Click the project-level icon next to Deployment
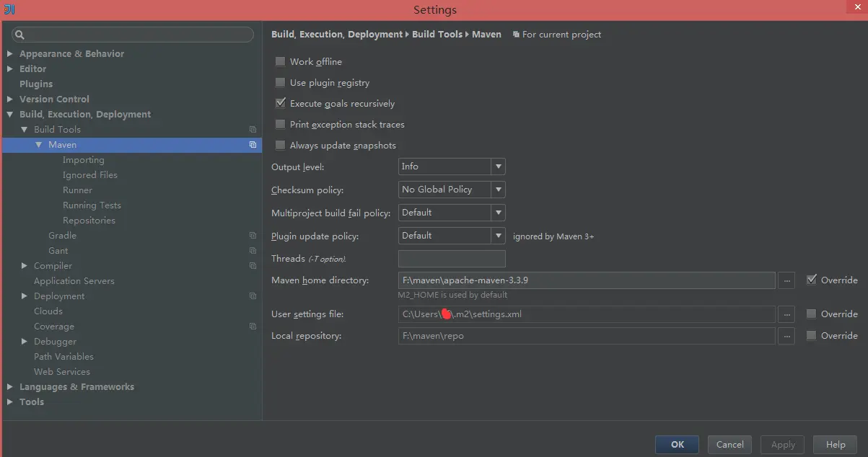The image size is (868, 457). 253,296
